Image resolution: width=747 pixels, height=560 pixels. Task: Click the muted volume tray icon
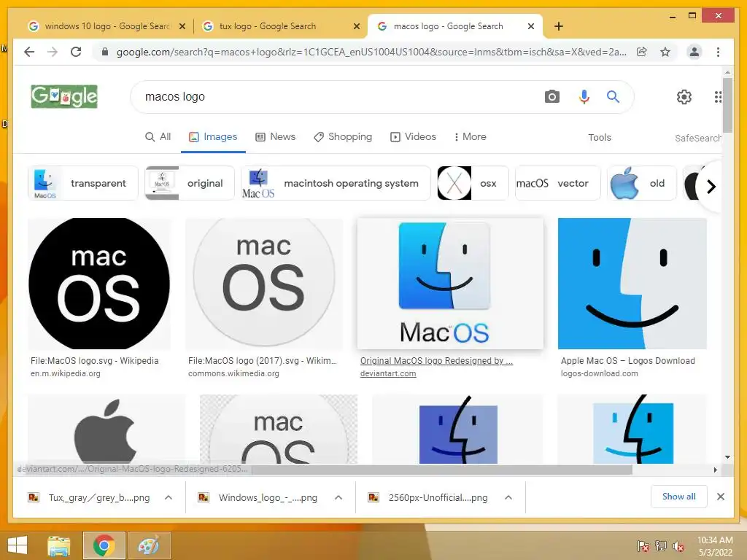[678, 545]
